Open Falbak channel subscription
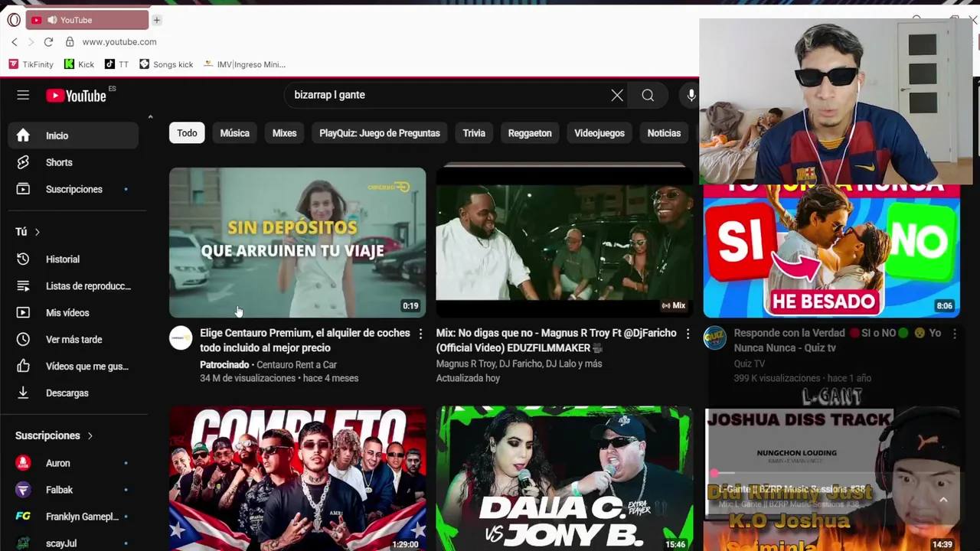Image resolution: width=980 pixels, height=551 pixels. click(x=73, y=490)
